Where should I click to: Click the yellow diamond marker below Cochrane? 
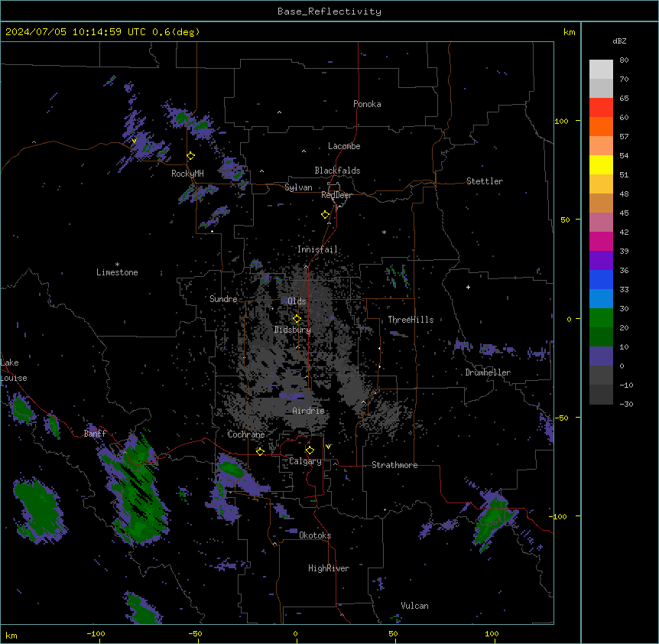coord(260,451)
